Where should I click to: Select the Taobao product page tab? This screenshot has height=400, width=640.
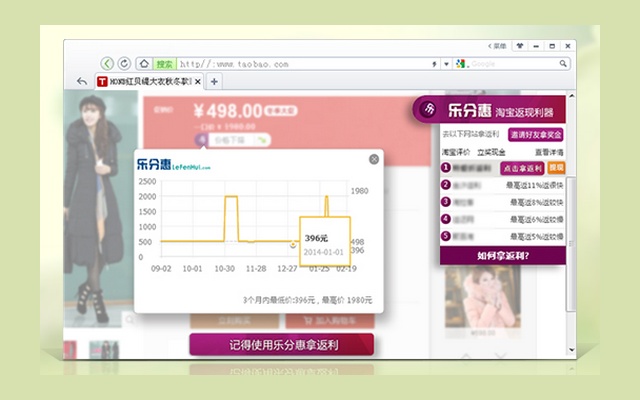click(148, 81)
